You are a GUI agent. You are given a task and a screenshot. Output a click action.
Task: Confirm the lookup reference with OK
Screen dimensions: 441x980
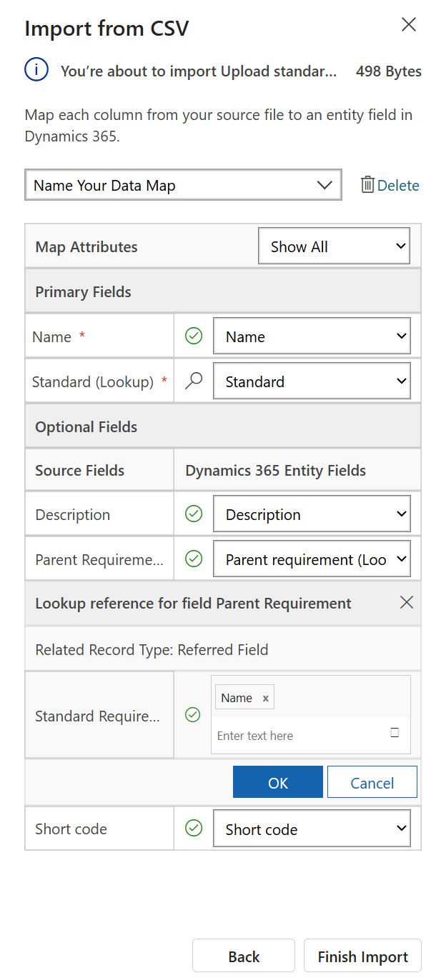(278, 781)
